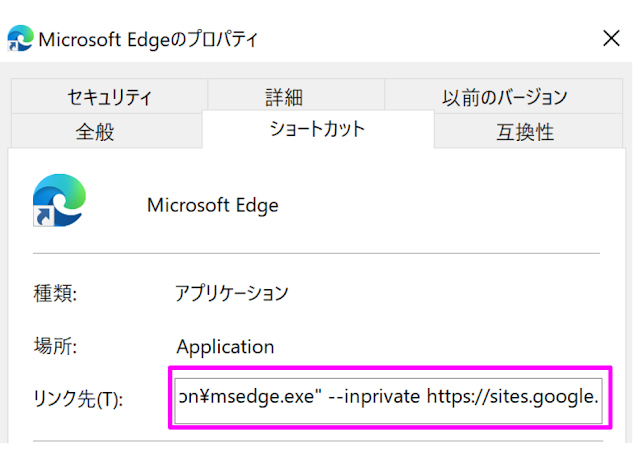640x456 pixels.
Task: Open the 互換性 tab
Action: tap(528, 131)
